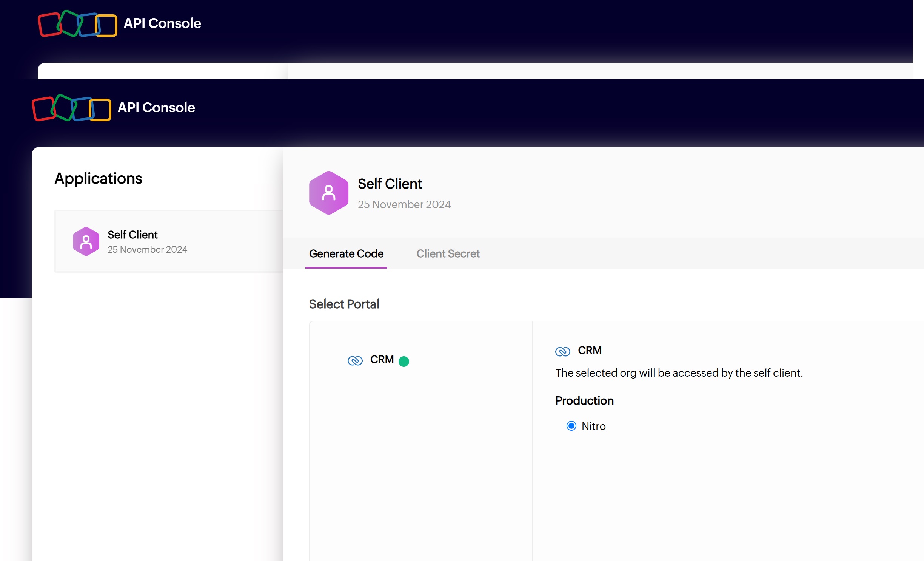This screenshot has width=924, height=561.
Task: Click the CRM link icon beside the right panel heading
Action: click(x=562, y=351)
